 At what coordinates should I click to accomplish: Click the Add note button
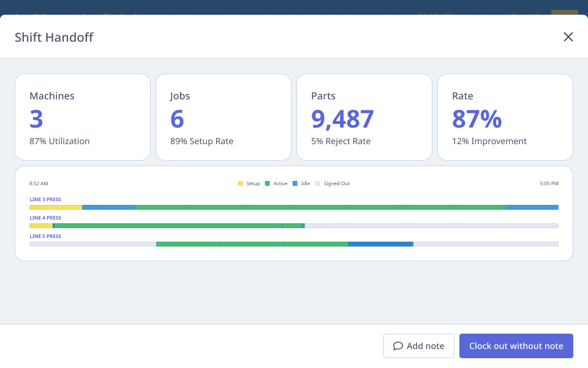[419, 346]
